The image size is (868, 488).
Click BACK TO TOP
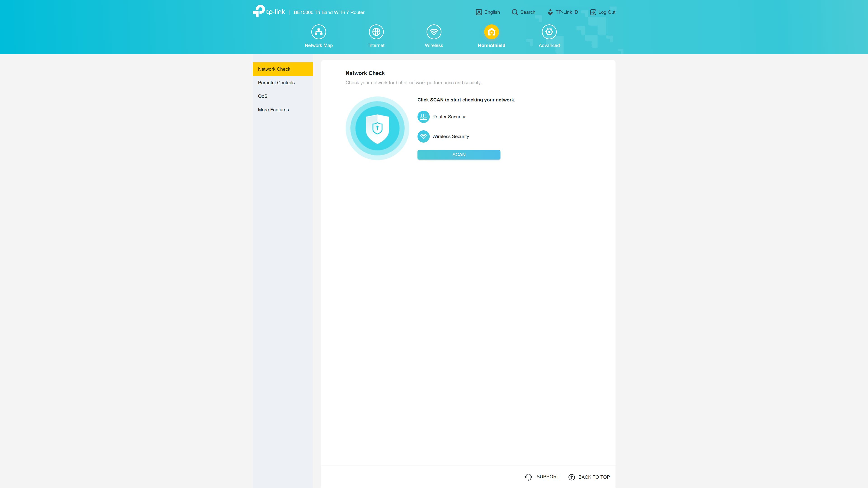(589, 477)
